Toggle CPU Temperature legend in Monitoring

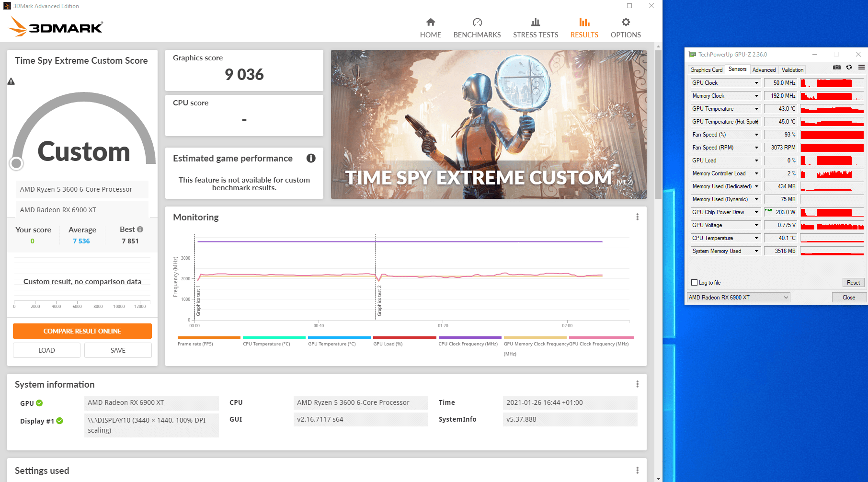tap(274, 341)
